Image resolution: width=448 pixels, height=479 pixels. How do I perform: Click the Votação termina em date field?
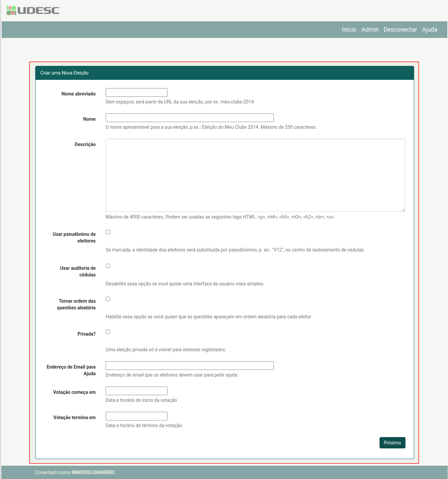point(136,416)
